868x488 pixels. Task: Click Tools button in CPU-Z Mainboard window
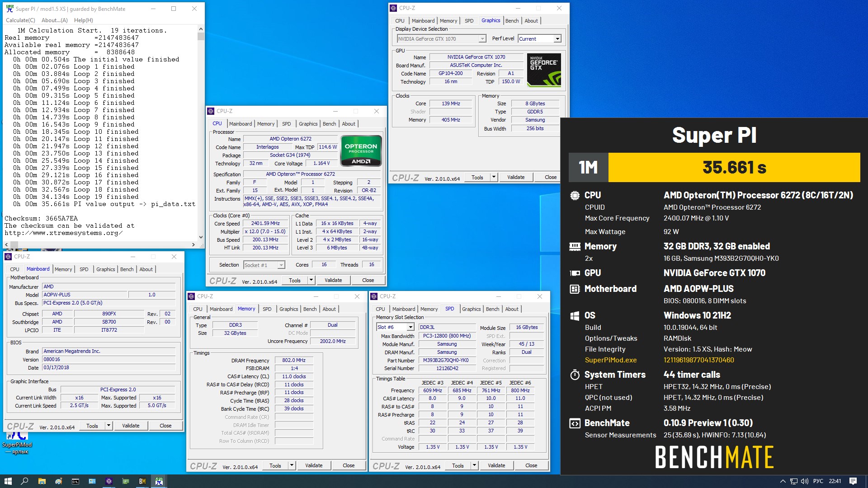[x=92, y=426]
